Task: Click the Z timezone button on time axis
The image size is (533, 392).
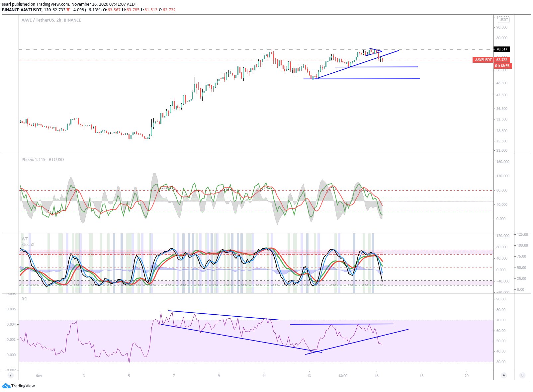Action: (11, 375)
